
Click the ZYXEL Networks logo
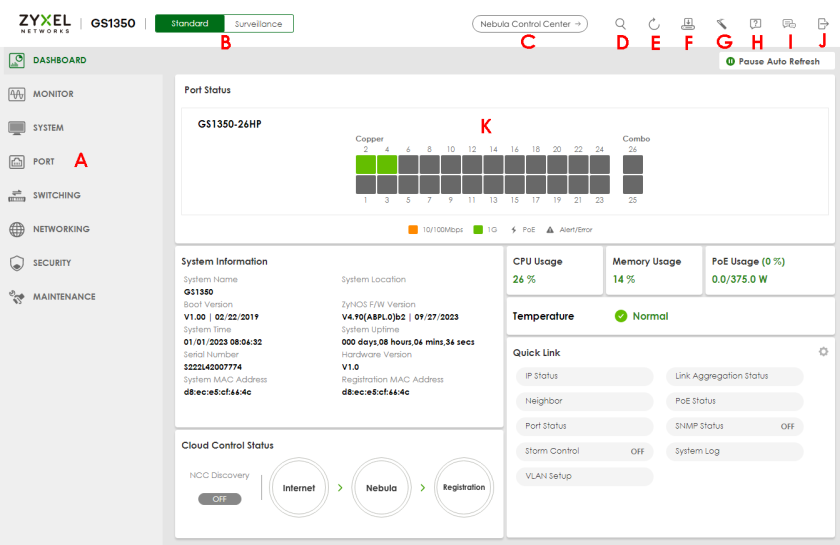[45, 24]
